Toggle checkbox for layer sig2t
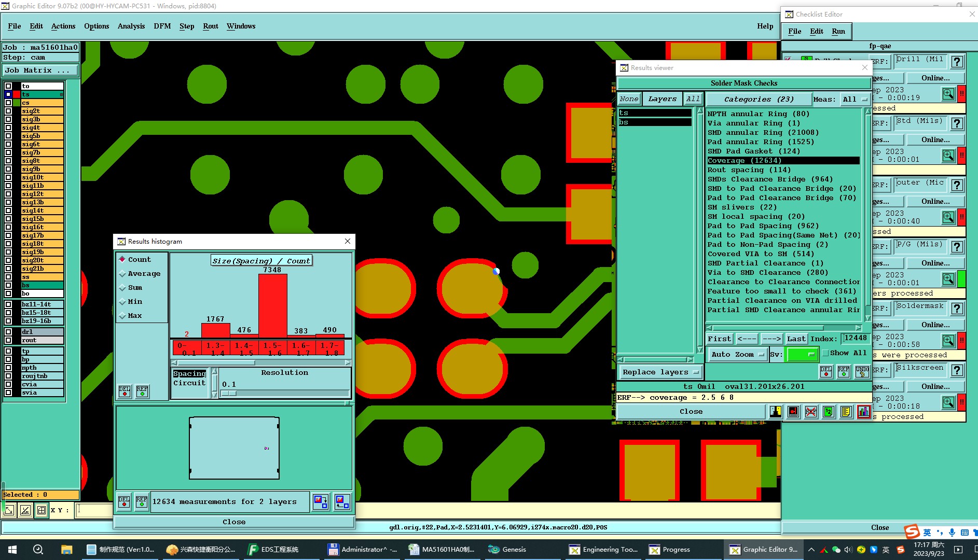This screenshot has width=978, height=560. point(8,111)
